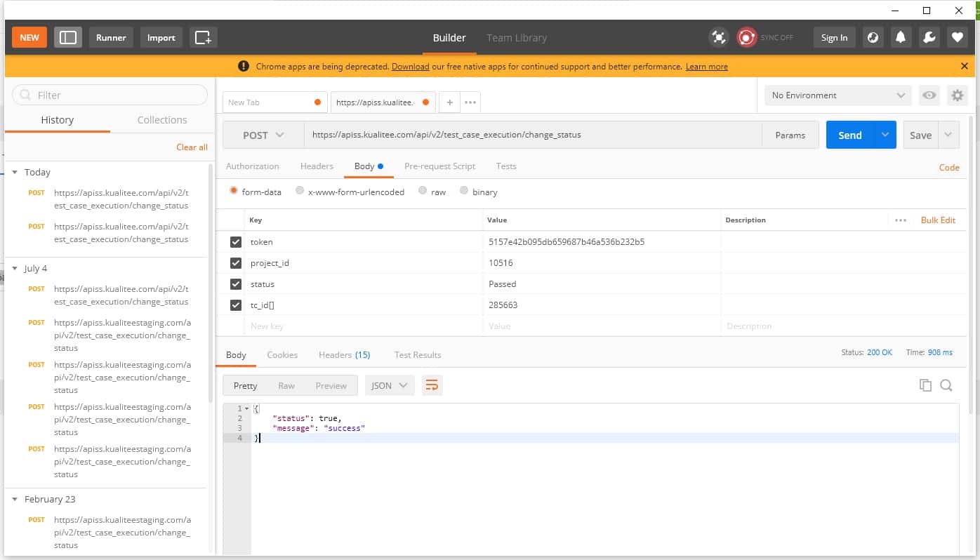Collapse the February 23 history group
Screen dimensions: 980x560
coord(15,499)
